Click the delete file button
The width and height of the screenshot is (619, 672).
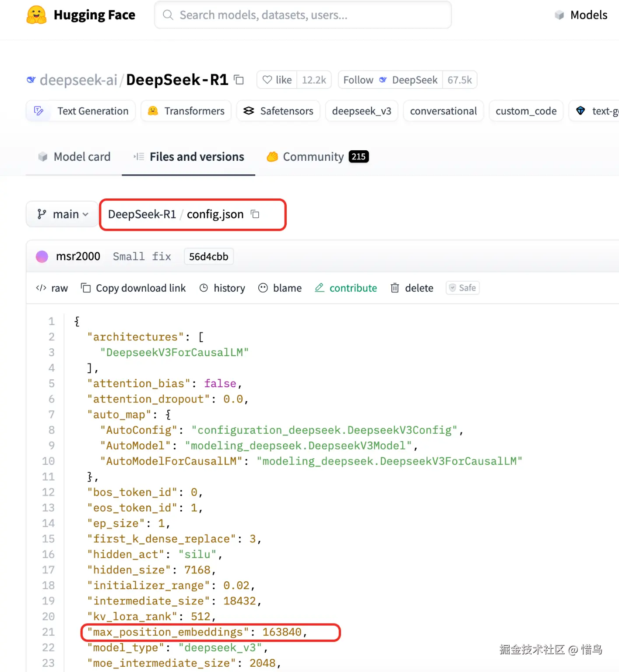click(412, 288)
